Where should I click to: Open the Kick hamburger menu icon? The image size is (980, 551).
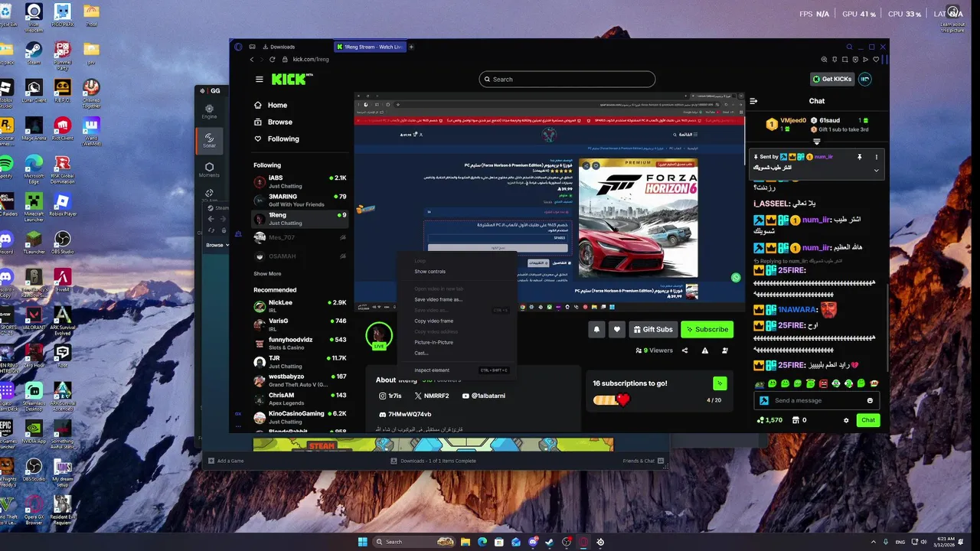click(x=260, y=79)
